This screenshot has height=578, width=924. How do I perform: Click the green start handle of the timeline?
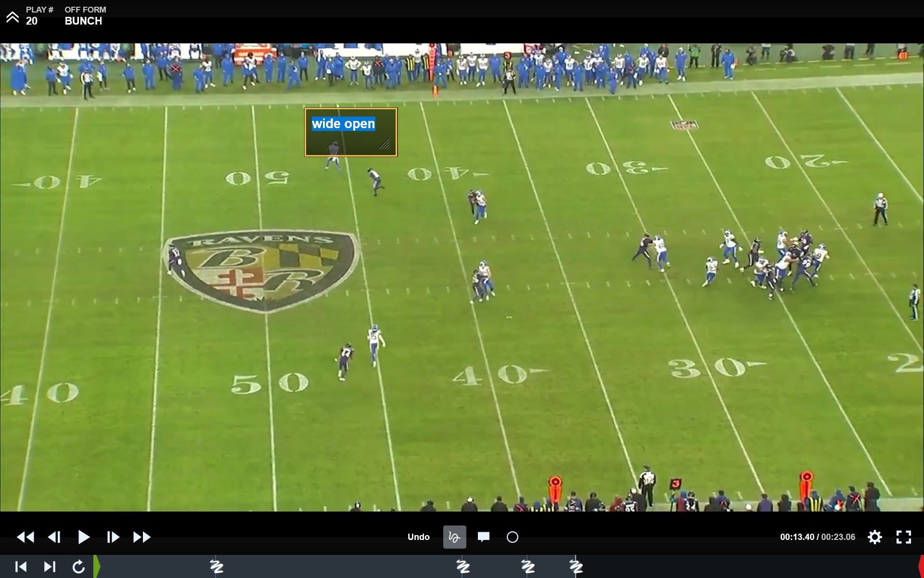pos(97,566)
